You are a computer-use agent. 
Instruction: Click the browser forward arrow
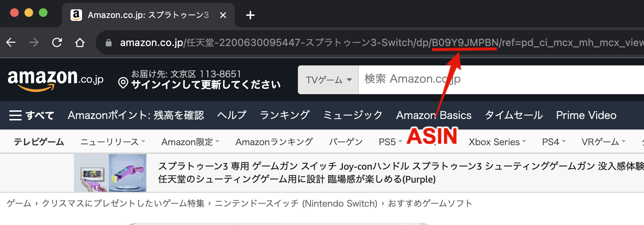coord(34,42)
